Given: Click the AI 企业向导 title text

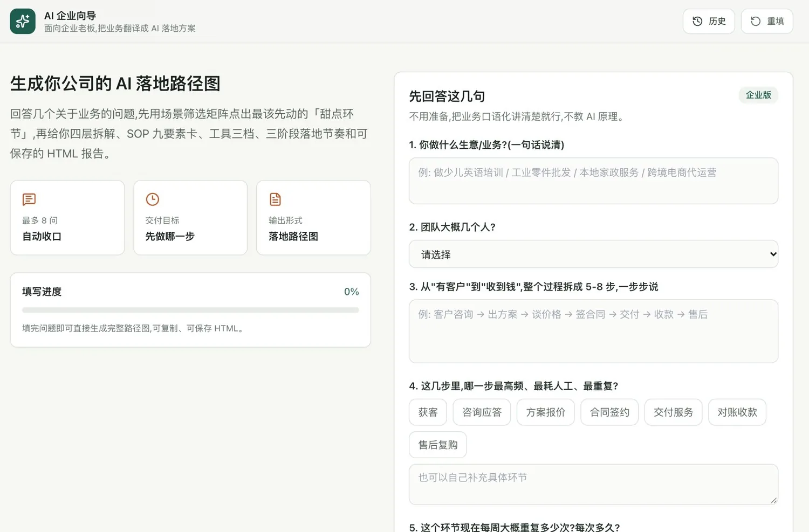Looking at the screenshot, I should click(70, 16).
